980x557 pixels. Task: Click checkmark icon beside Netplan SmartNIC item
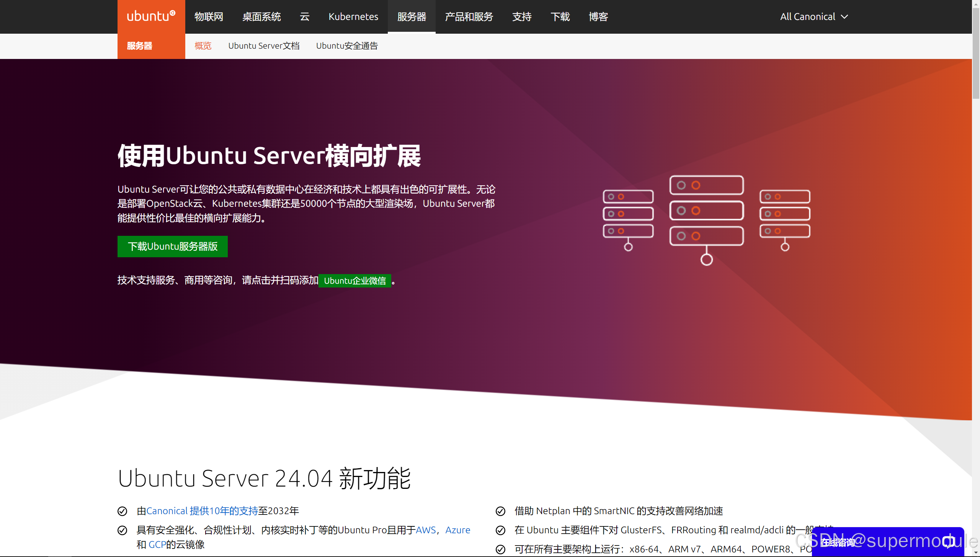pyautogui.click(x=500, y=511)
